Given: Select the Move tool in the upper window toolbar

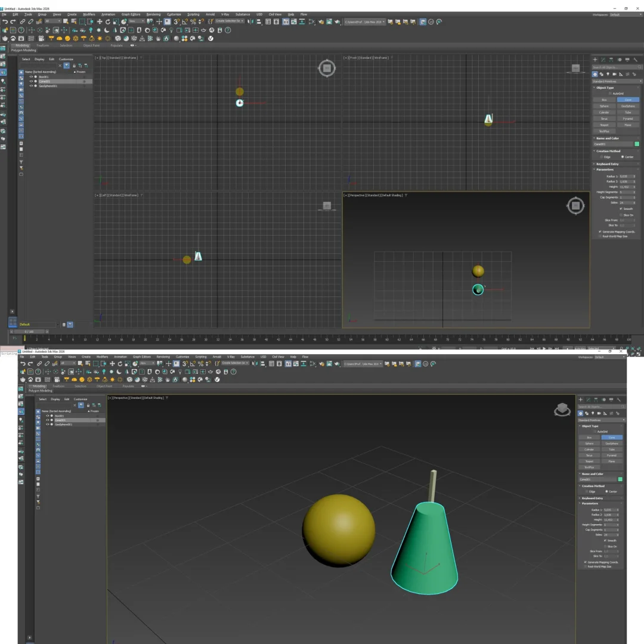Looking at the screenshot, I should click(x=100, y=21).
